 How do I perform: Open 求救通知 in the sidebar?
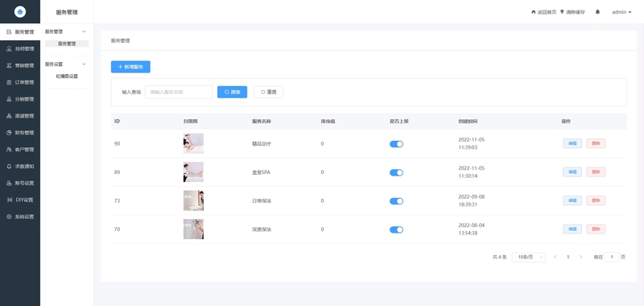click(20, 167)
